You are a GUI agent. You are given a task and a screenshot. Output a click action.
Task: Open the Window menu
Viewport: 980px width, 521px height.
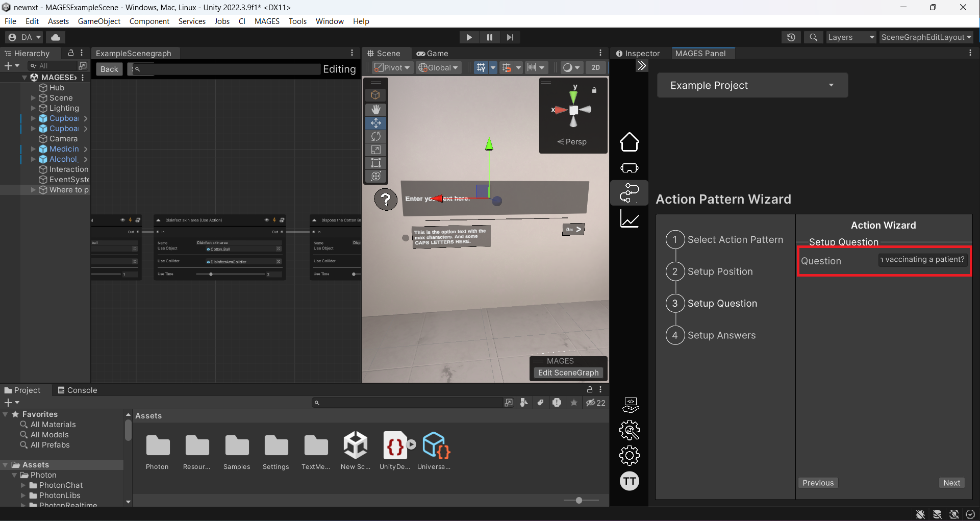pos(330,21)
